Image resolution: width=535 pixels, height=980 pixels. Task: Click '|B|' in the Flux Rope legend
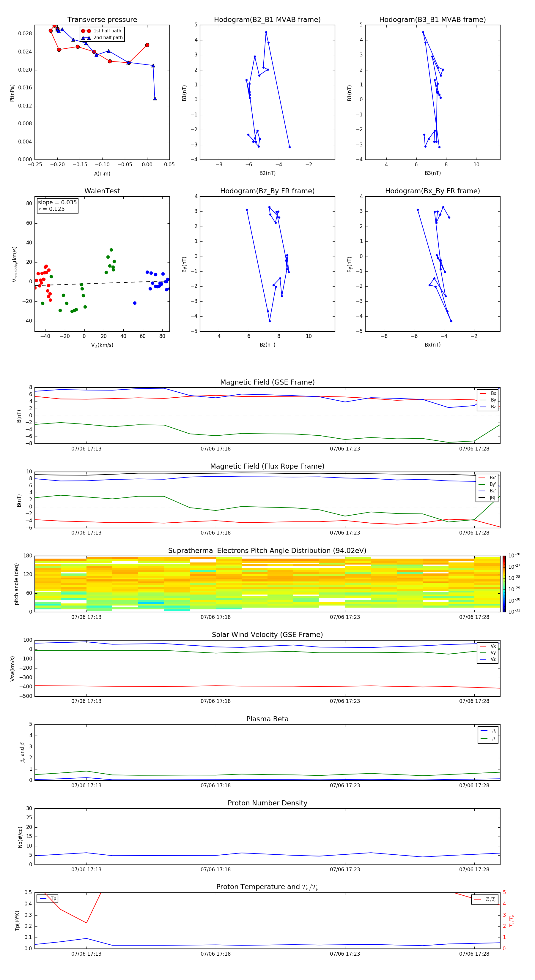coord(487,498)
